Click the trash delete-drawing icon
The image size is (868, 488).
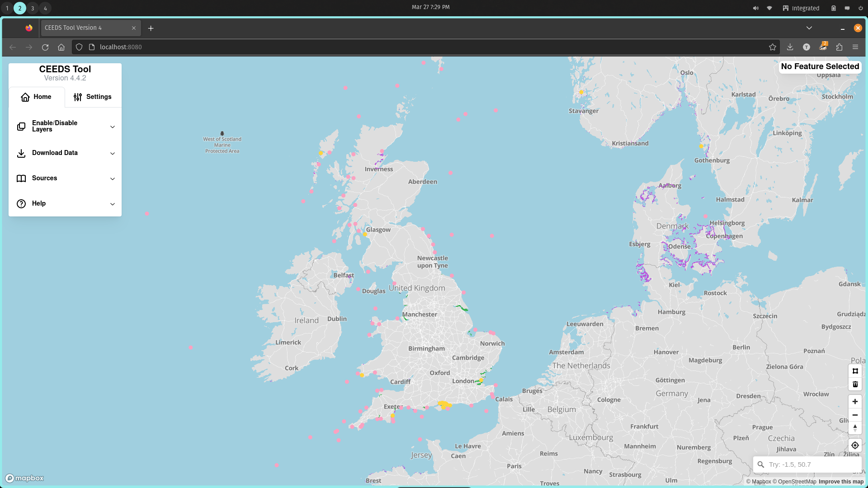tap(855, 385)
